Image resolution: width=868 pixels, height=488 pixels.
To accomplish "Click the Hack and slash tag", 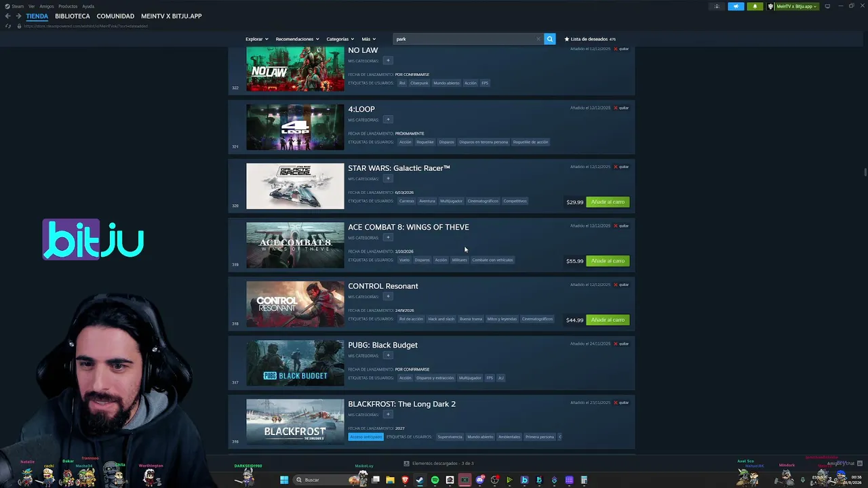I will coord(441,319).
